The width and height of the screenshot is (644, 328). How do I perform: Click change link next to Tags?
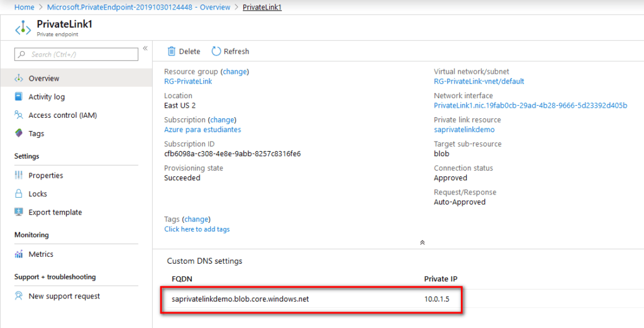[196, 220]
